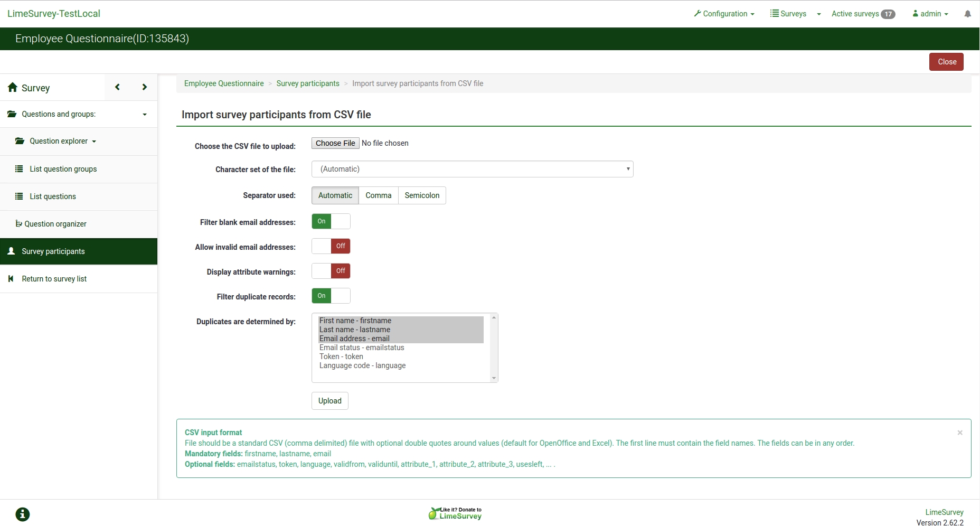Open the Surveys dropdown caret
The height and width of the screenshot is (526, 980).
pyautogui.click(x=819, y=14)
